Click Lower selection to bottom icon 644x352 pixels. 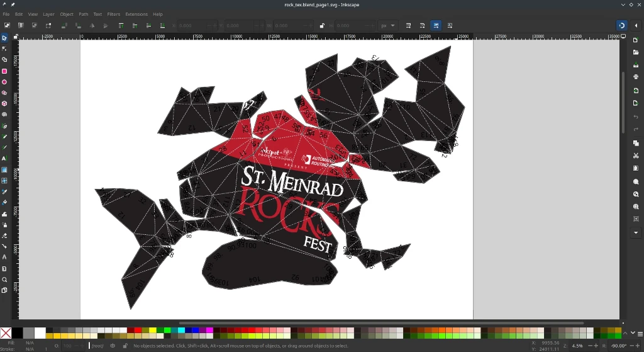pos(162,25)
